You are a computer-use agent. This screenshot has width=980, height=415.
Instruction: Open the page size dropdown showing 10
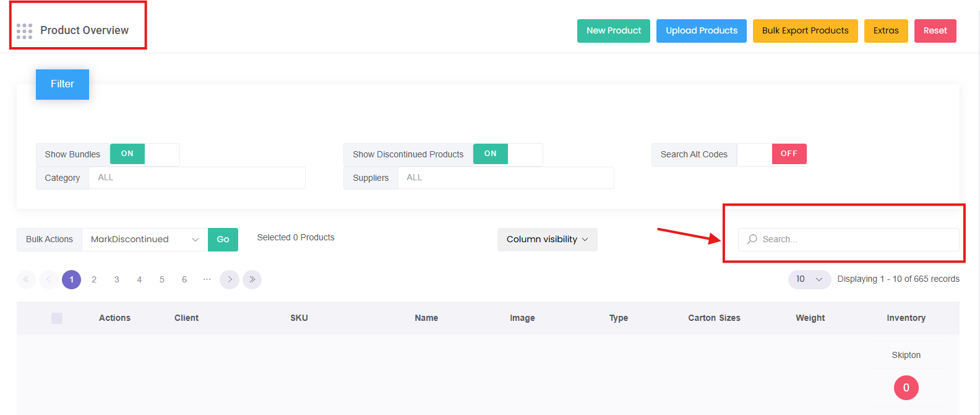click(x=809, y=279)
